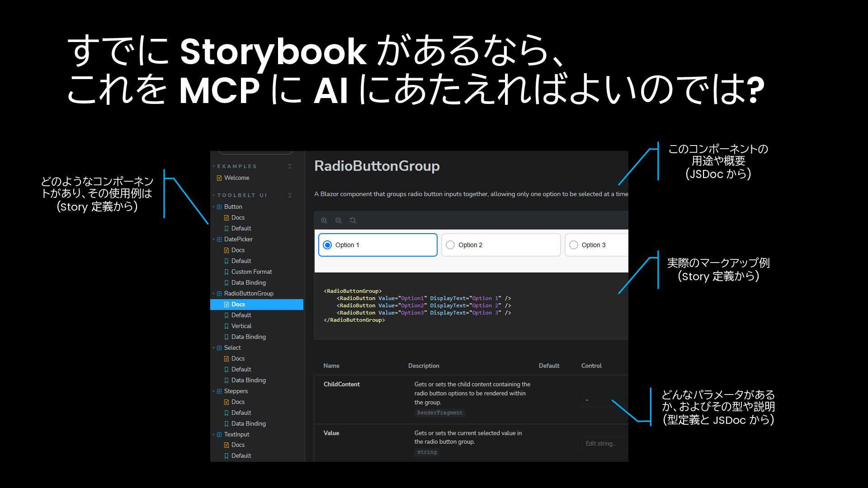Select the Option 1 radio button
Viewport: 868px width, 488px height.
327,245
